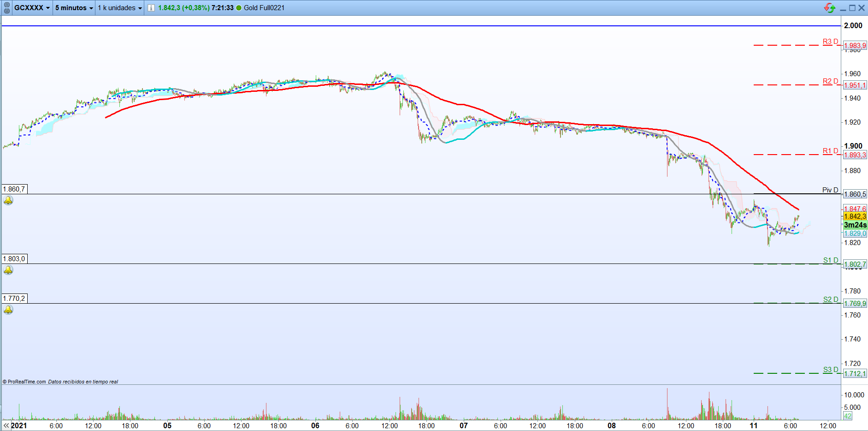Click the 1.983,9 price tag on axis
868x431 pixels.
coord(855,46)
